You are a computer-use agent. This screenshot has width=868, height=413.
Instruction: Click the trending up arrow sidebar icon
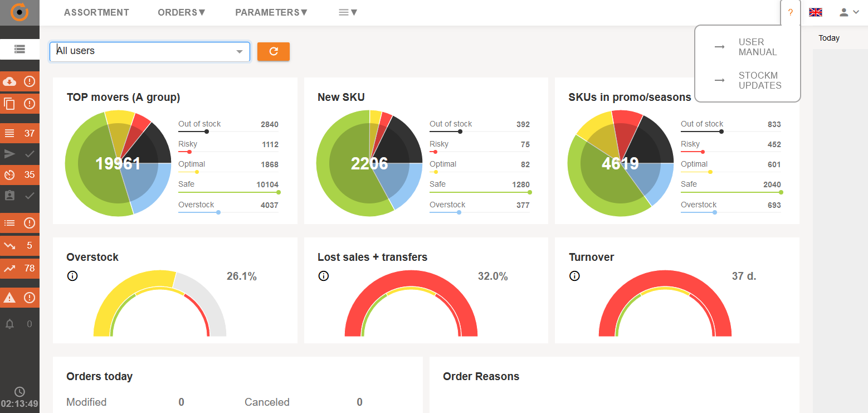coord(9,268)
